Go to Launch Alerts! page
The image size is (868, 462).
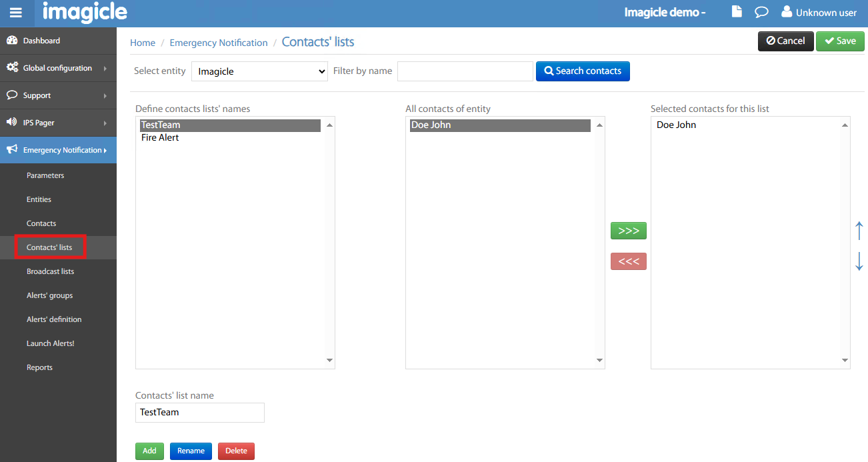[x=50, y=343]
